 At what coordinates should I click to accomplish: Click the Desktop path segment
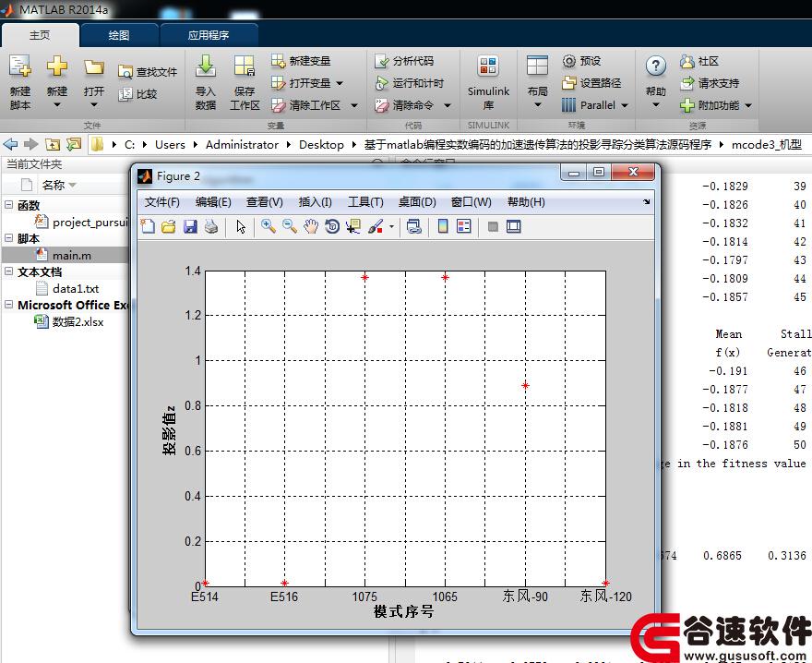(x=321, y=145)
